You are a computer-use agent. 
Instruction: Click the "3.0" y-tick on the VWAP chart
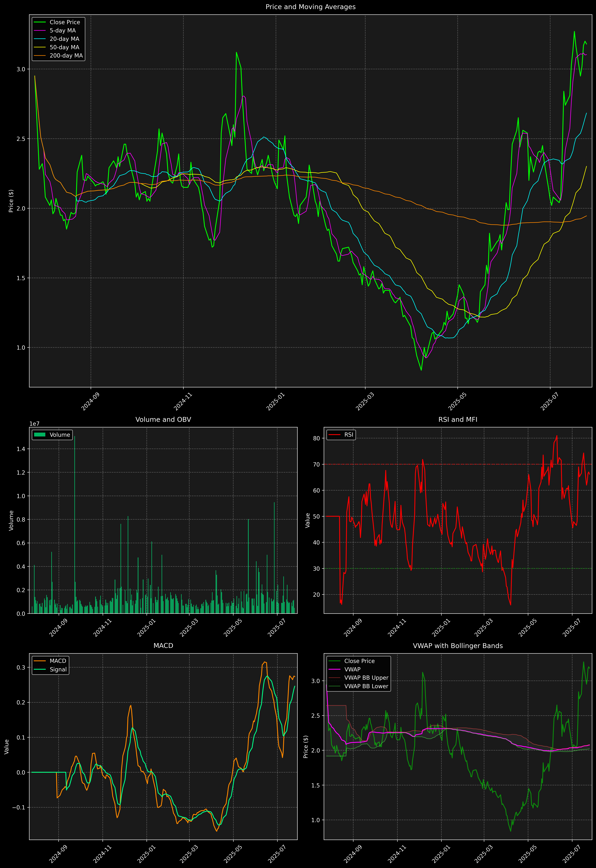pos(316,681)
